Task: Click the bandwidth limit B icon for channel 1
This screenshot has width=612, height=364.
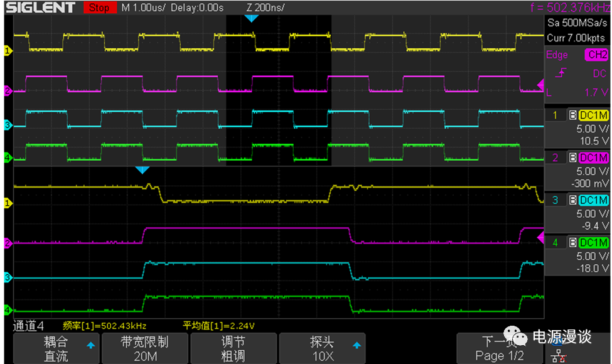Action: coord(572,115)
